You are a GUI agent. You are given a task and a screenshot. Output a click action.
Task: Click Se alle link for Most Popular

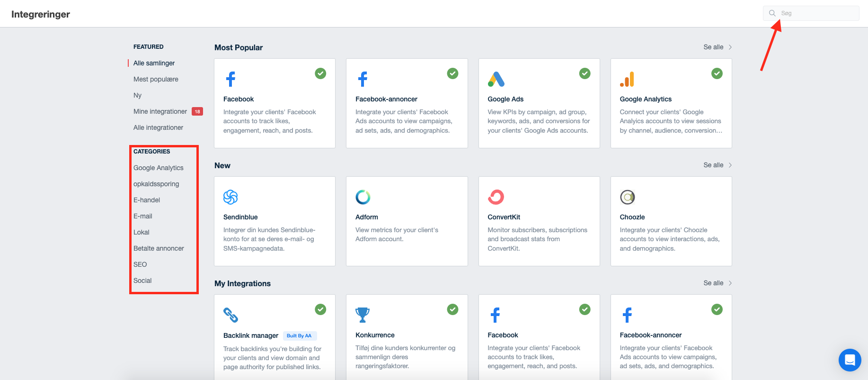coord(713,47)
